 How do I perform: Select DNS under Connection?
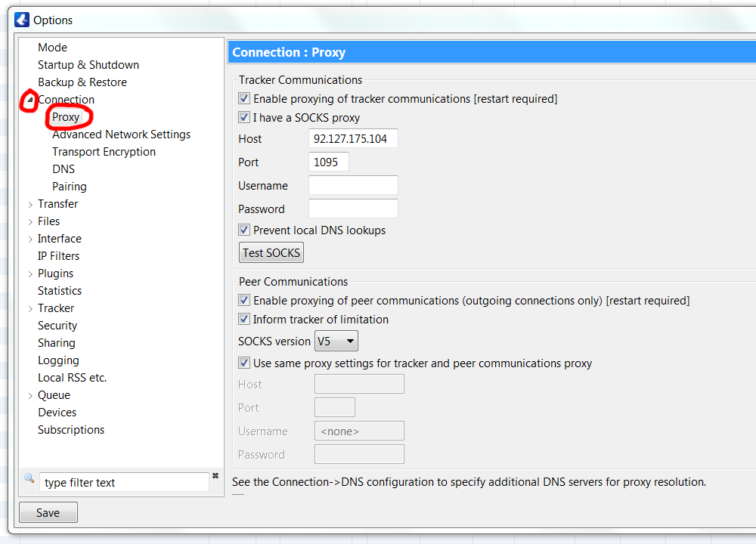[64, 169]
